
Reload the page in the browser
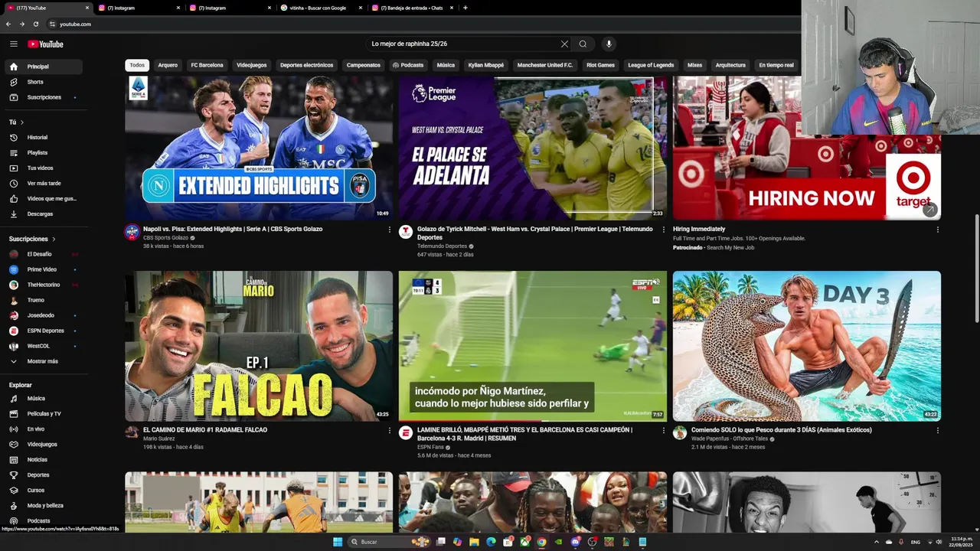[x=35, y=24]
